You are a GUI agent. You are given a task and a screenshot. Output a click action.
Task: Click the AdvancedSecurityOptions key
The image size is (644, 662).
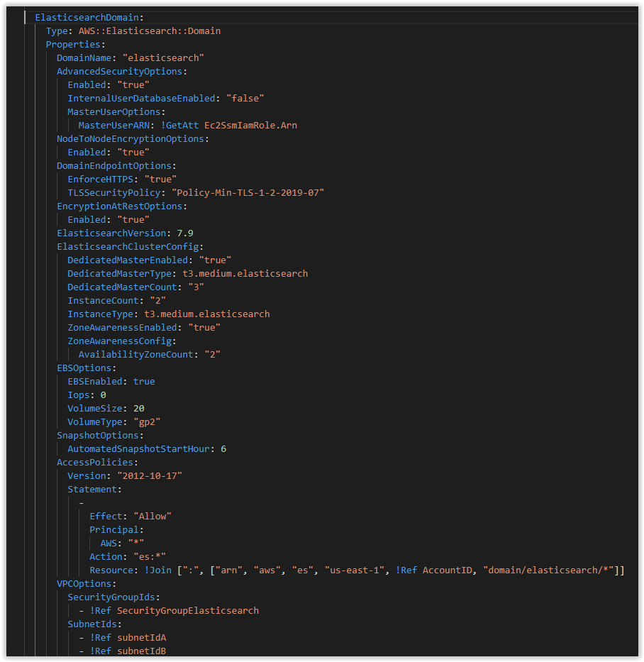point(118,71)
